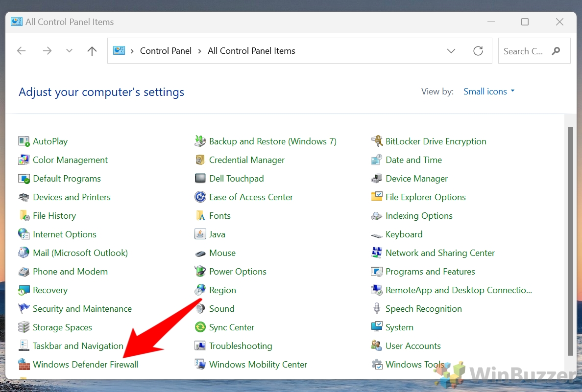Viewport: 582px width, 392px height.
Task: Open the System link
Action: pyautogui.click(x=399, y=327)
